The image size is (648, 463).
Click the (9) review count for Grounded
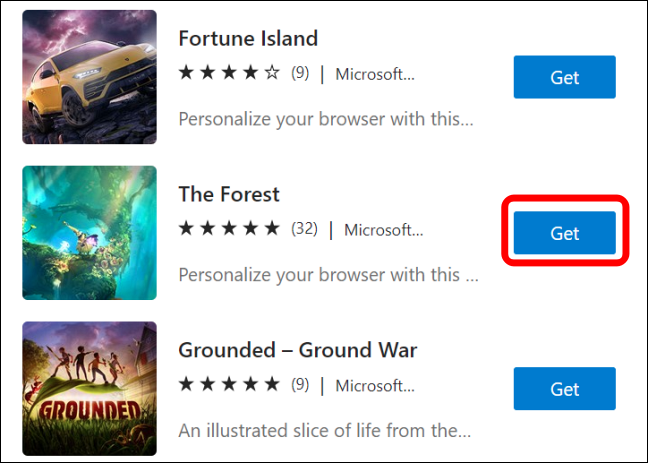pos(300,385)
